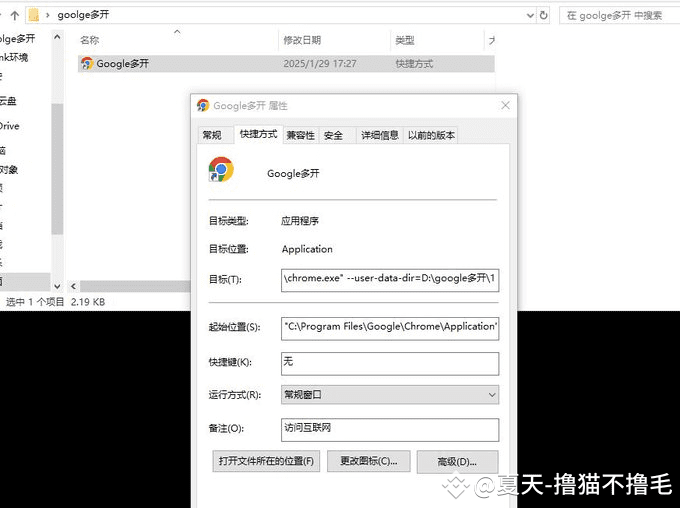680x508 pixels.
Task: Click the search box for goolge多开
Action: click(x=620, y=16)
